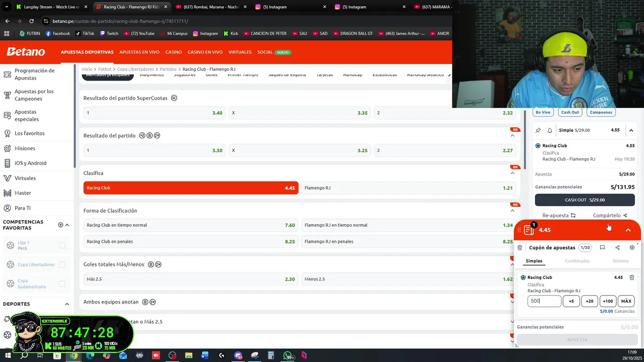The width and height of the screenshot is (644, 362).
Task: Click the pin icon on bet slip
Action: (538, 130)
